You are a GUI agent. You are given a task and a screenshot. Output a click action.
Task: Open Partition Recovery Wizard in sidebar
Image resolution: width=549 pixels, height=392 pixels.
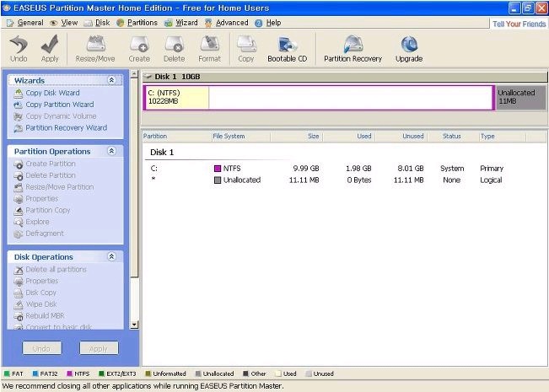pos(66,128)
